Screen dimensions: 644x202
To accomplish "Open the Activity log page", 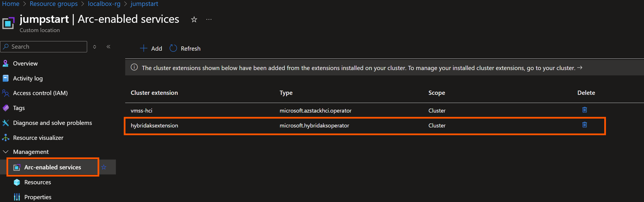I will 28,78.
